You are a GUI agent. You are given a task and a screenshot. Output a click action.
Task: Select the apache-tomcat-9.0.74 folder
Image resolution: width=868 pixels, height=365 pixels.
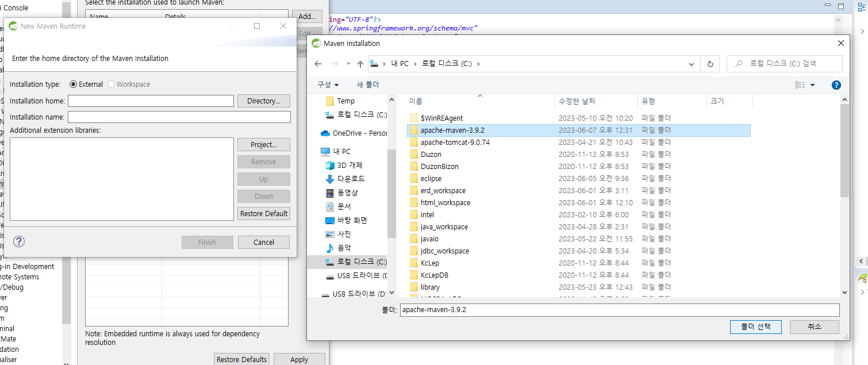pos(455,142)
